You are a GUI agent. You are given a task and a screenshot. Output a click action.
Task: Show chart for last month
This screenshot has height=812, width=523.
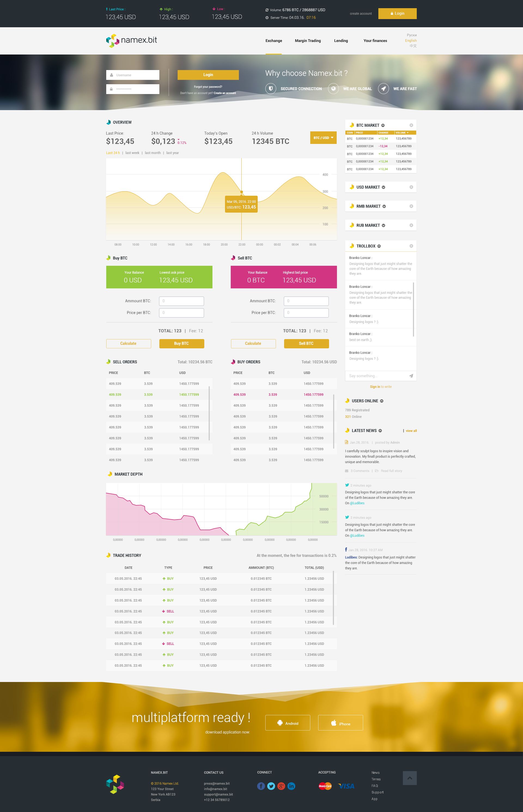pos(153,153)
